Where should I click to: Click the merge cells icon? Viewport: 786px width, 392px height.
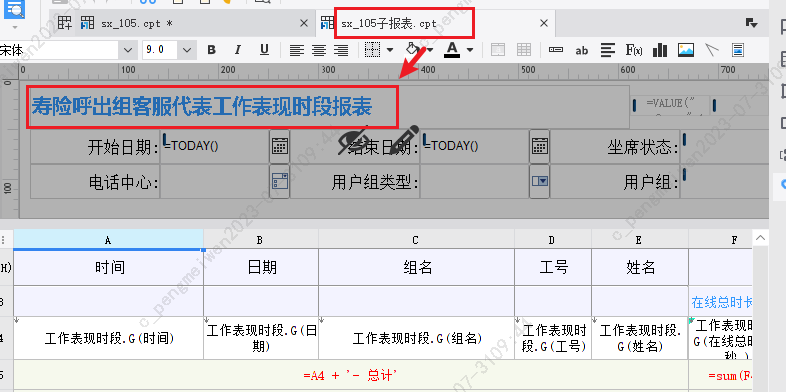498,50
